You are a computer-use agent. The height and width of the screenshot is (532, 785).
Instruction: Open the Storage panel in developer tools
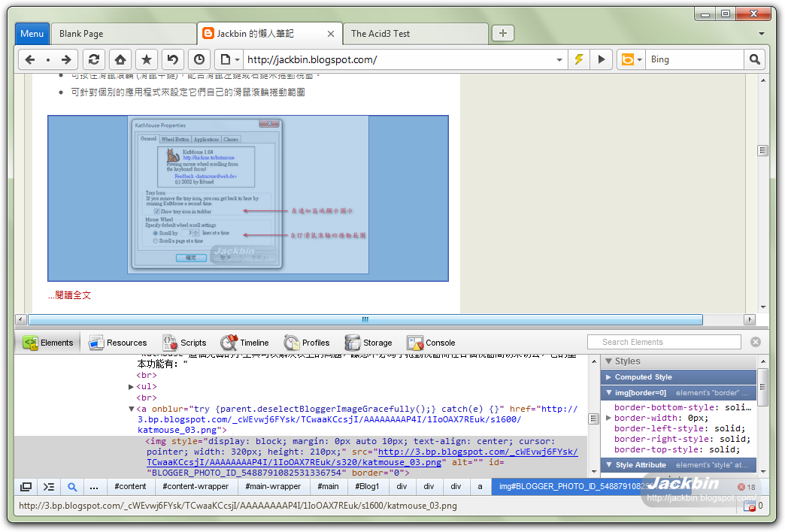[368, 342]
